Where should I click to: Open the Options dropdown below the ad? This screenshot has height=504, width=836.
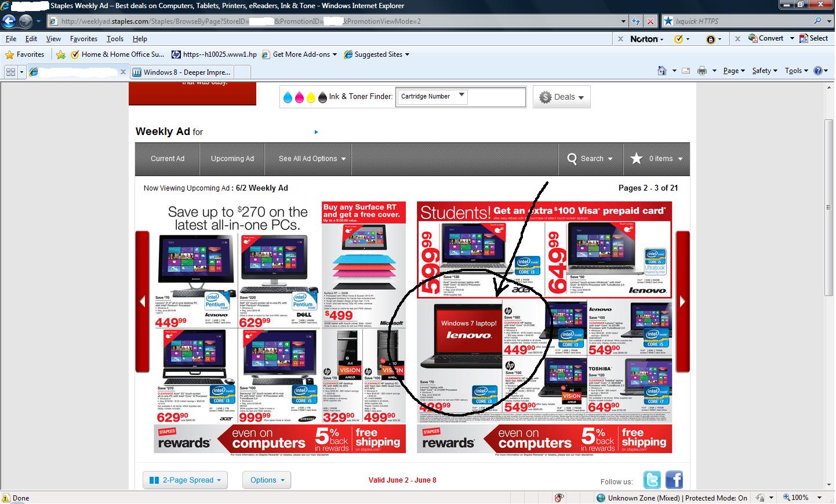click(x=267, y=480)
